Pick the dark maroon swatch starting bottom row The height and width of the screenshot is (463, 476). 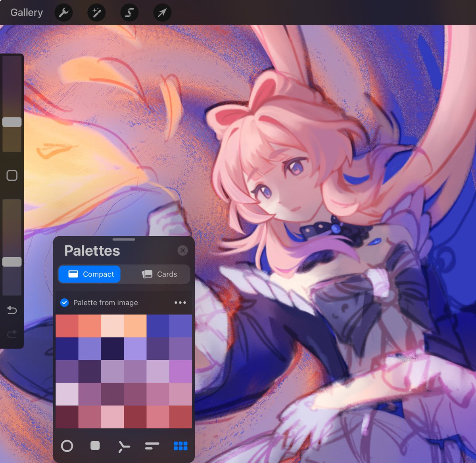(67, 417)
